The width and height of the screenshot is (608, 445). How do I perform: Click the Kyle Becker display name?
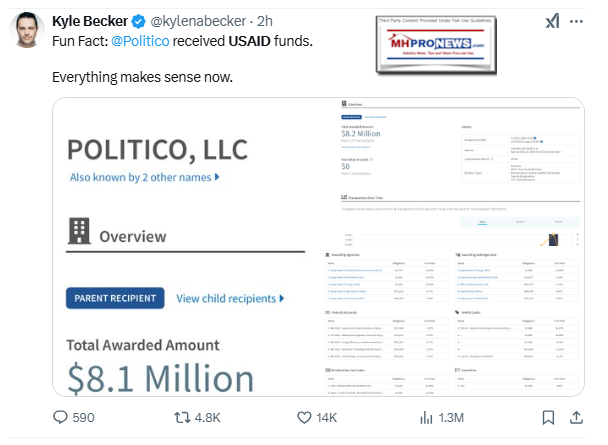coord(87,21)
